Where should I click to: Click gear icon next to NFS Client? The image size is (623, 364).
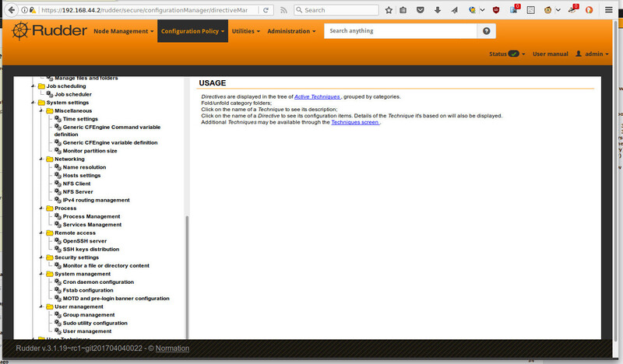[x=58, y=184]
